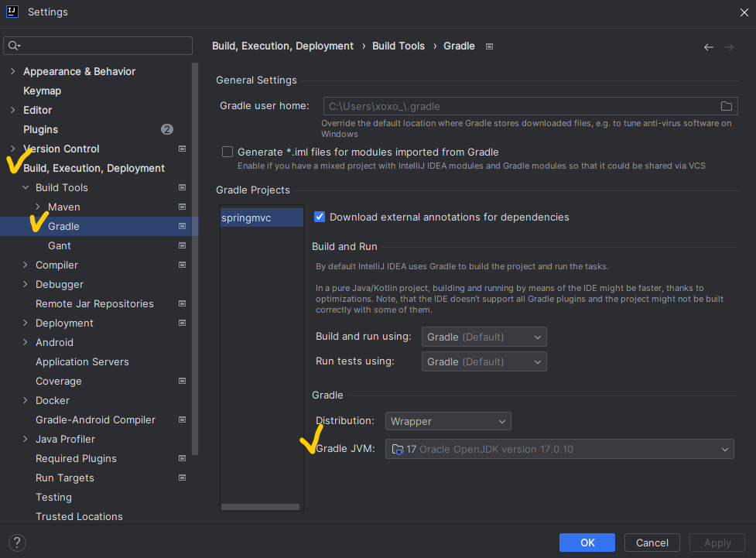The height and width of the screenshot is (558, 756).
Task: Expand the Debugger node
Action: coord(26,284)
